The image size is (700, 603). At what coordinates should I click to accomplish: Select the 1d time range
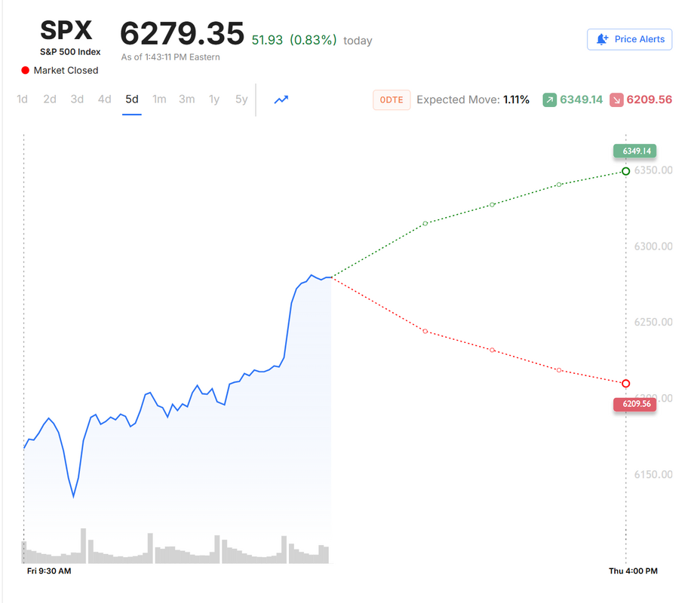pyautogui.click(x=23, y=99)
